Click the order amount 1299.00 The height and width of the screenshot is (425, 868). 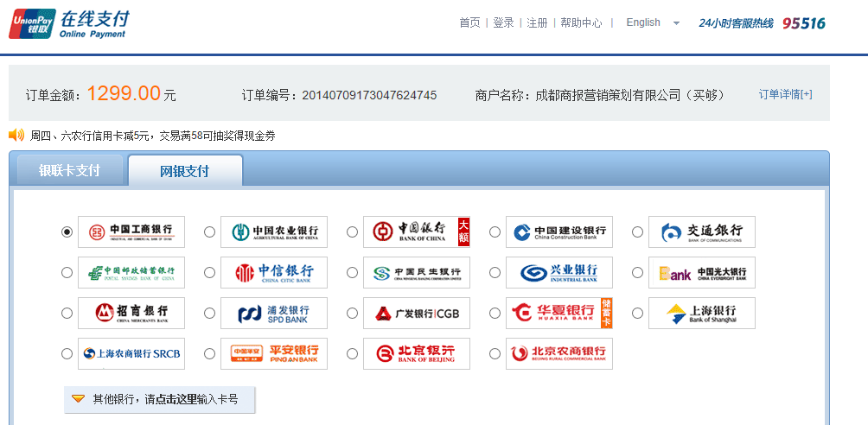(x=124, y=93)
